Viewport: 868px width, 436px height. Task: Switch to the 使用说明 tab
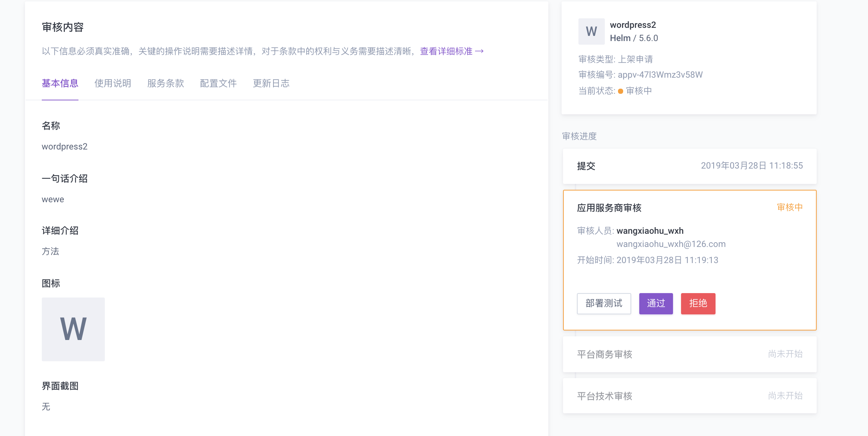113,84
